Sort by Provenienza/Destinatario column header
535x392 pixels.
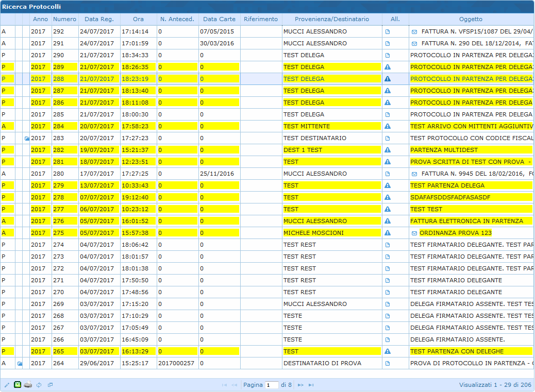(x=331, y=19)
